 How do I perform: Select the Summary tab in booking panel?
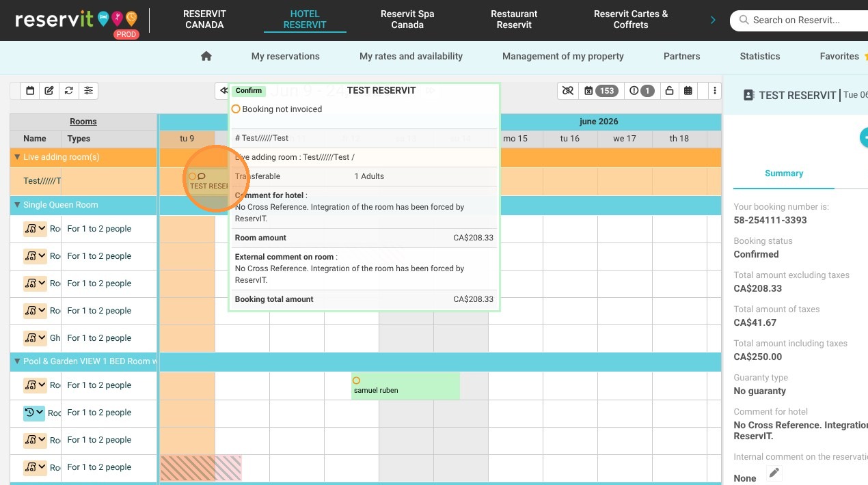[784, 174]
